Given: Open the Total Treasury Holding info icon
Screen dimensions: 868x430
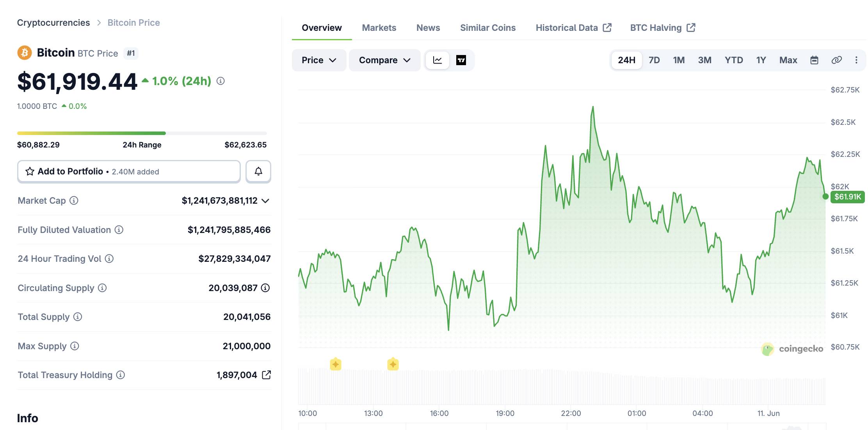Looking at the screenshot, I should pyautogui.click(x=121, y=375).
